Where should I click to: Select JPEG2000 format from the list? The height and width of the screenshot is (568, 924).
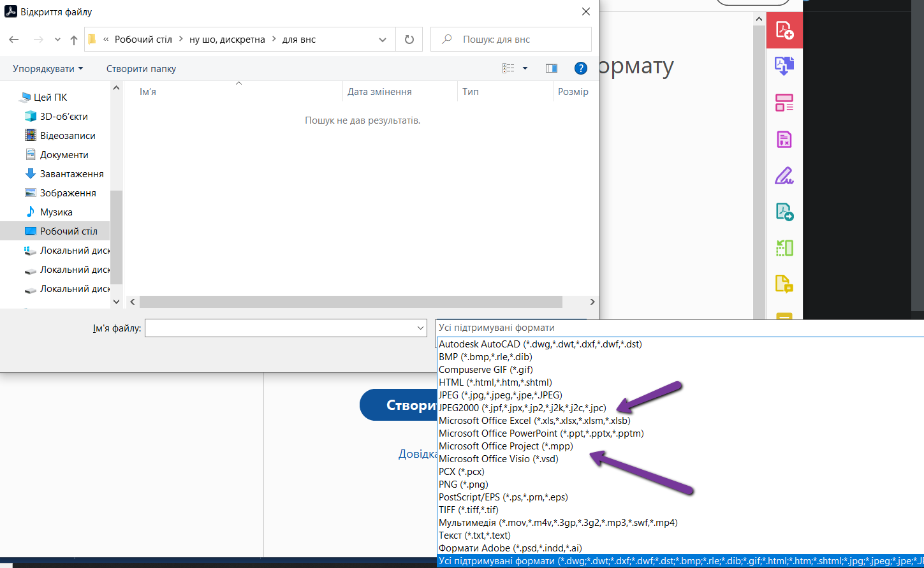(520, 407)
